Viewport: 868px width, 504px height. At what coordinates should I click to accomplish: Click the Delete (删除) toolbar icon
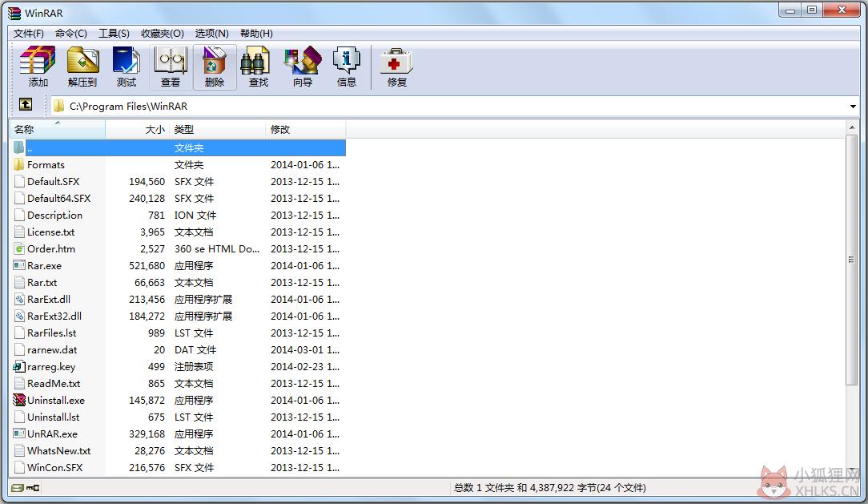pos(215,60)
